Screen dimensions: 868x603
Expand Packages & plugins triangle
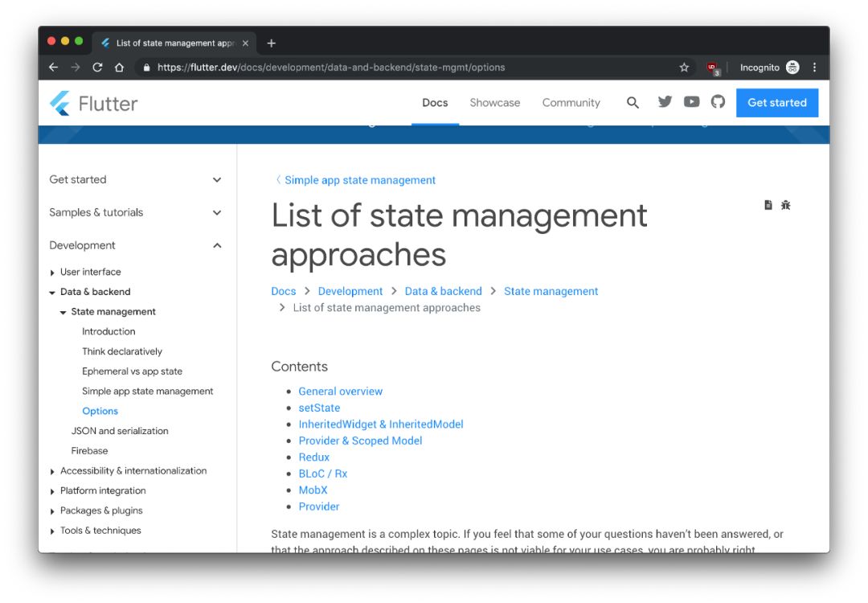pyautogui.click(x=52, y=511)
